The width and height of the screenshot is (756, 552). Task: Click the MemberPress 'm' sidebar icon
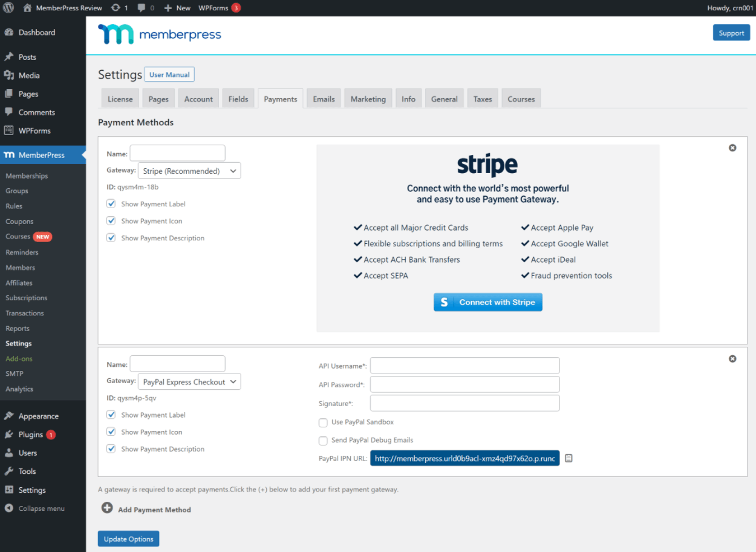9,155
